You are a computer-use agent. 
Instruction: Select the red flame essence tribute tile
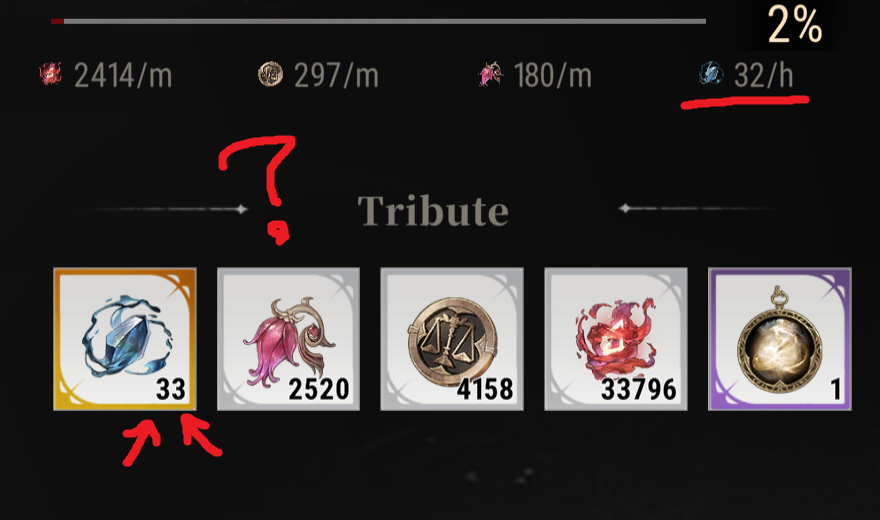[616, 339]
